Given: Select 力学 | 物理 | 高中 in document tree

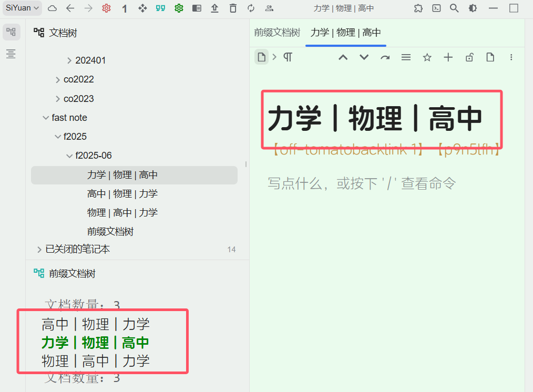Looking at the screenshot, I should [134, 175].
